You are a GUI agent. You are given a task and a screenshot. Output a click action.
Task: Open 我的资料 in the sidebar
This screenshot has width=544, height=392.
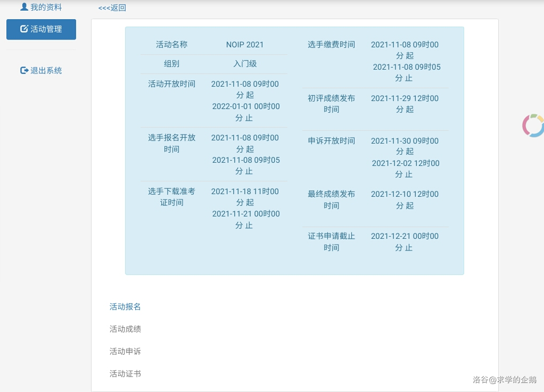coord(46,7)
